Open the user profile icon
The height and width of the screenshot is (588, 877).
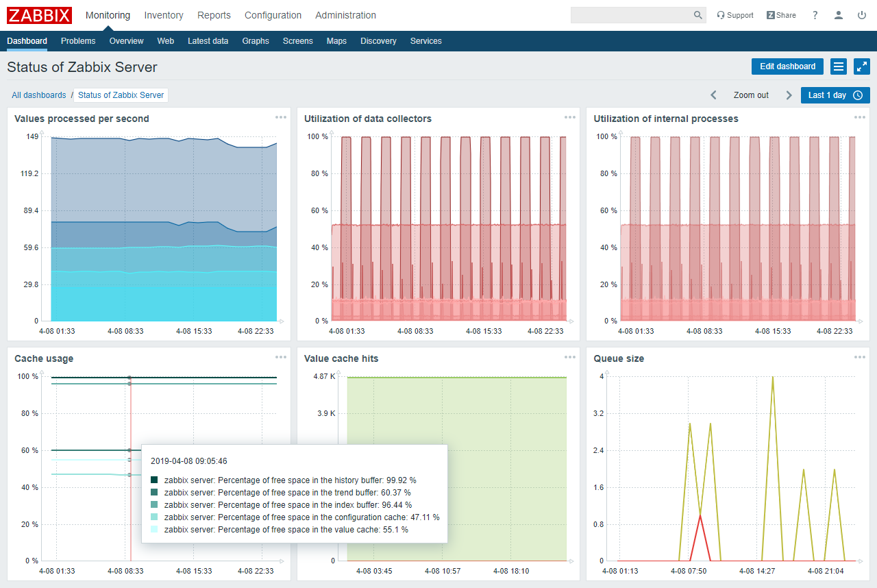[x=838, y=15]
